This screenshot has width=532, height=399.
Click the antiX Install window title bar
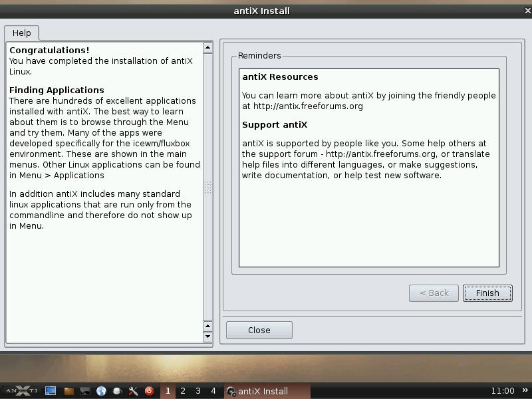coord(261,11)
